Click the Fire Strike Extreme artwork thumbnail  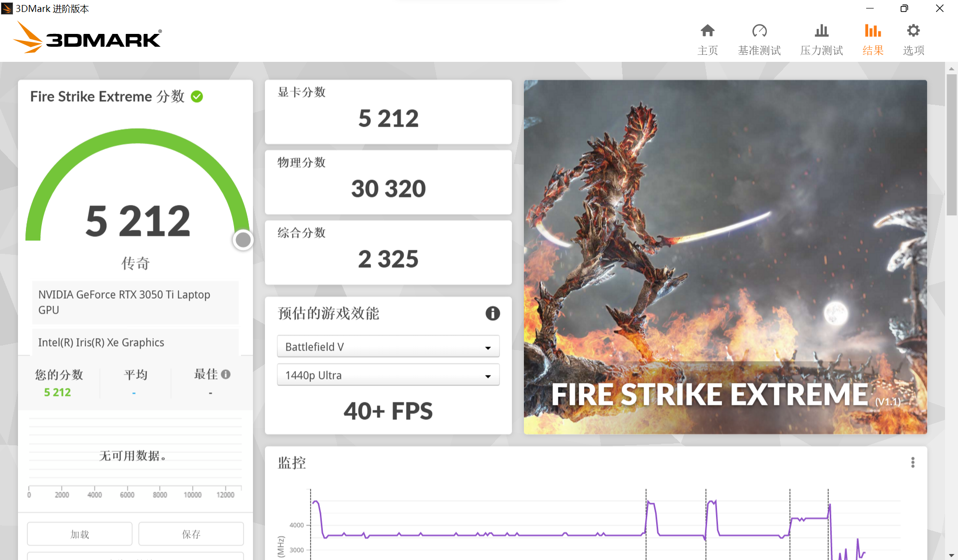click(725, 257)
